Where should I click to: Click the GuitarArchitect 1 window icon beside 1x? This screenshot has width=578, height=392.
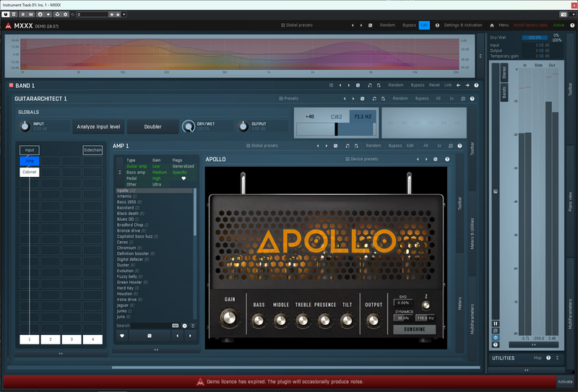tap(463, 99)
